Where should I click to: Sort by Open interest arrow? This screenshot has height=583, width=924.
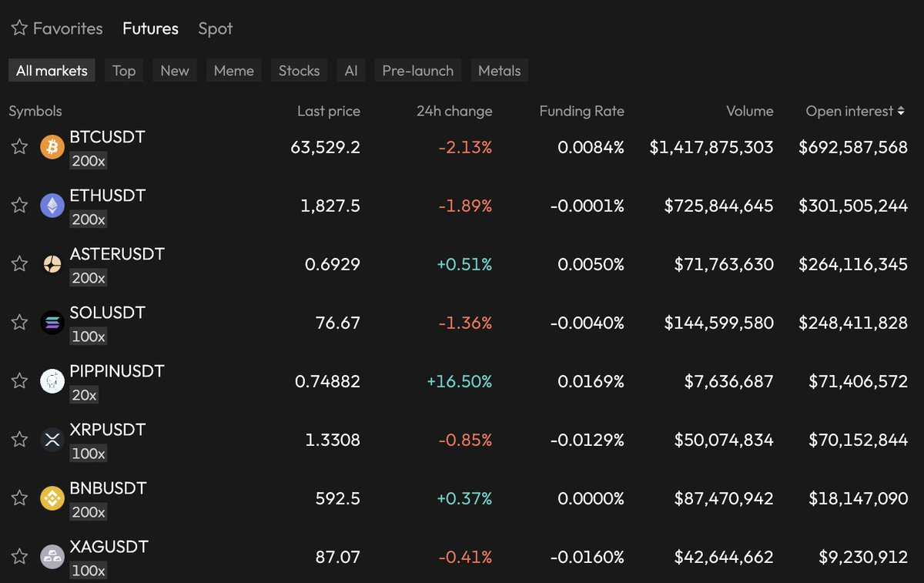[901, 112]
